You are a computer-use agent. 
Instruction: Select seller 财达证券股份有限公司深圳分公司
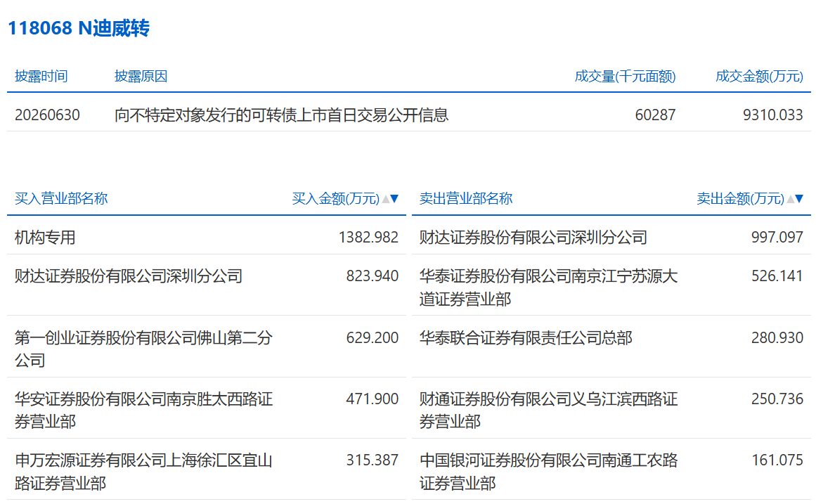tap(533, 238)
